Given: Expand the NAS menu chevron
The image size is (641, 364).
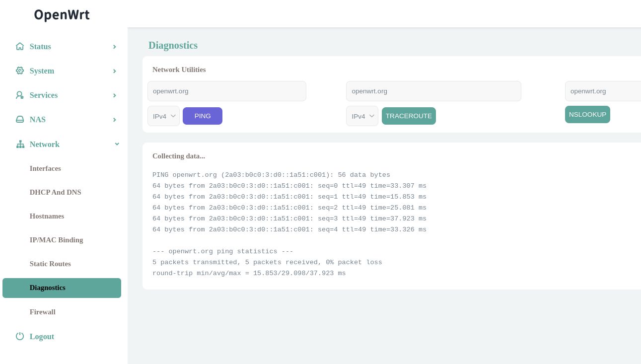Looking at the screenshot, I should coord(115,120).
